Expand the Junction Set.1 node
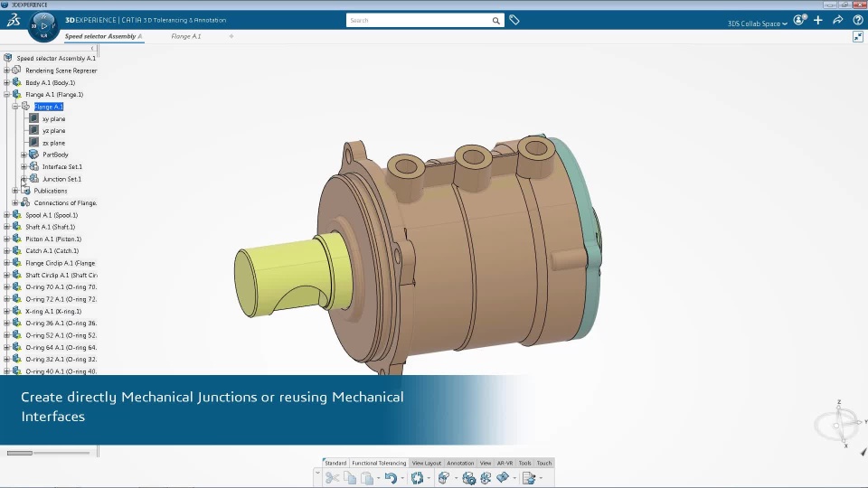 [x=24, y=179]
